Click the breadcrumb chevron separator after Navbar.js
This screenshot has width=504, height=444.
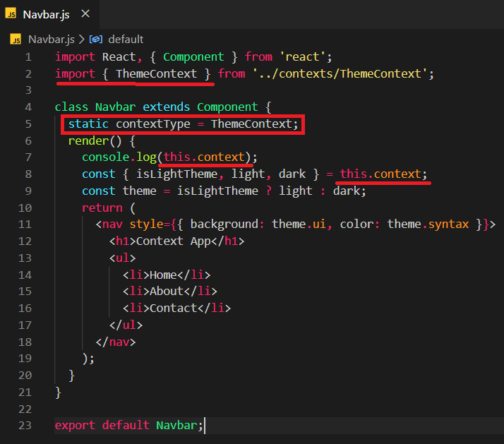point(81,39)
